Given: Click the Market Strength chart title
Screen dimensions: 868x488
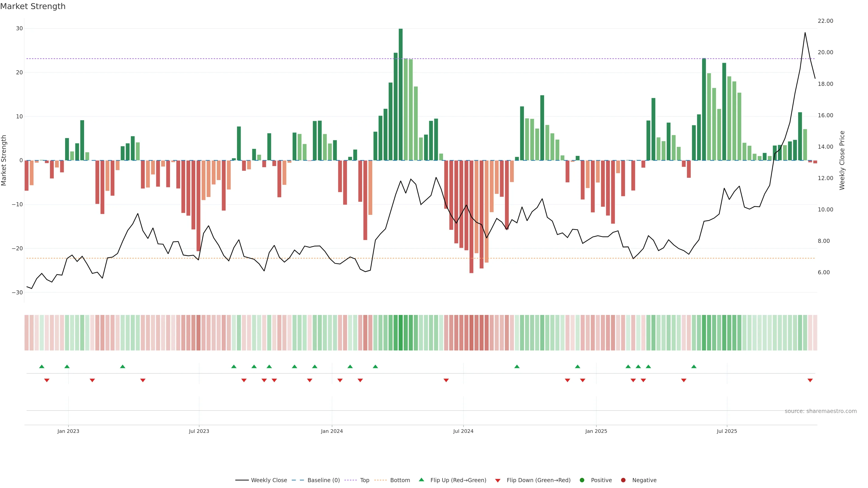Looking at the screenshot, I should (33, 6).
